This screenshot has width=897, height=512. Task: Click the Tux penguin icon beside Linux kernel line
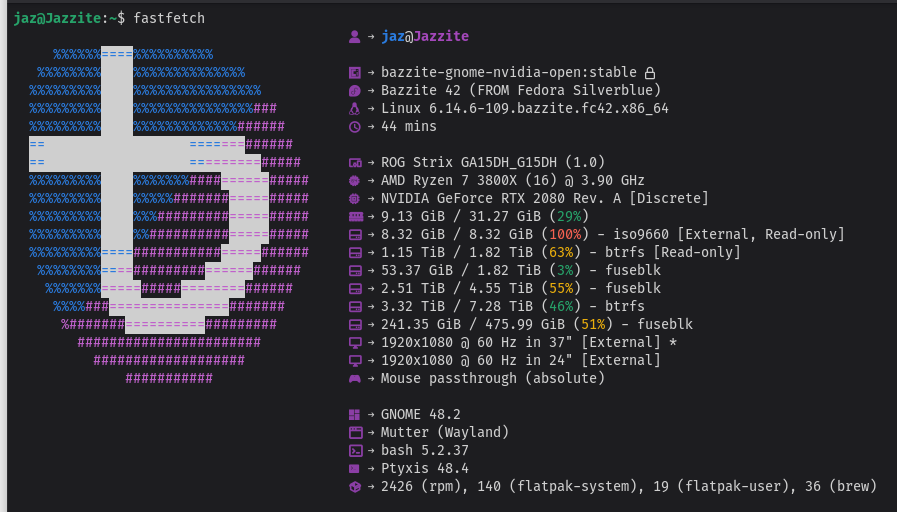[355, 109]
